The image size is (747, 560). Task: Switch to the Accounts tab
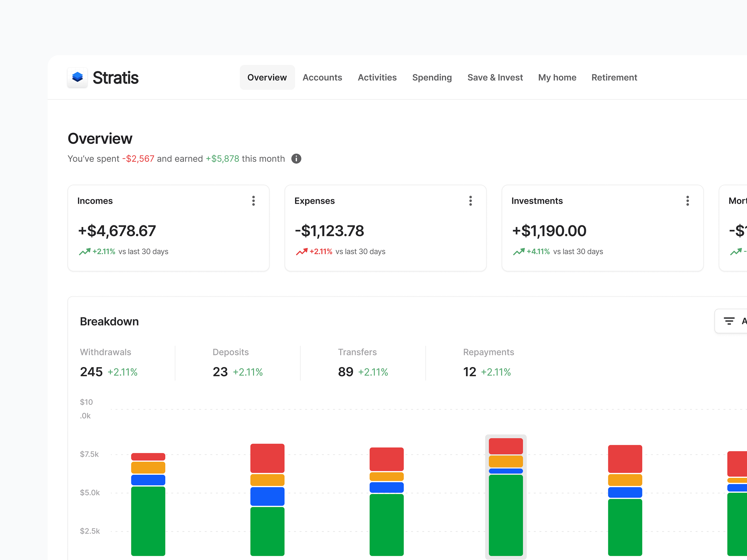click(x=322, y=77)
